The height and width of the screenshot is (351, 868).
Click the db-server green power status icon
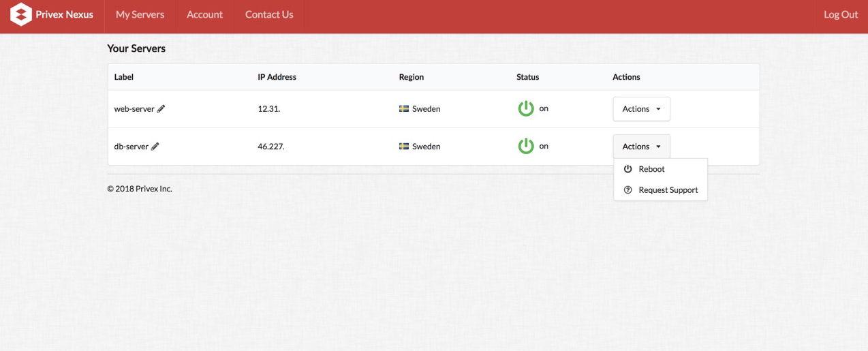[526, 146]
